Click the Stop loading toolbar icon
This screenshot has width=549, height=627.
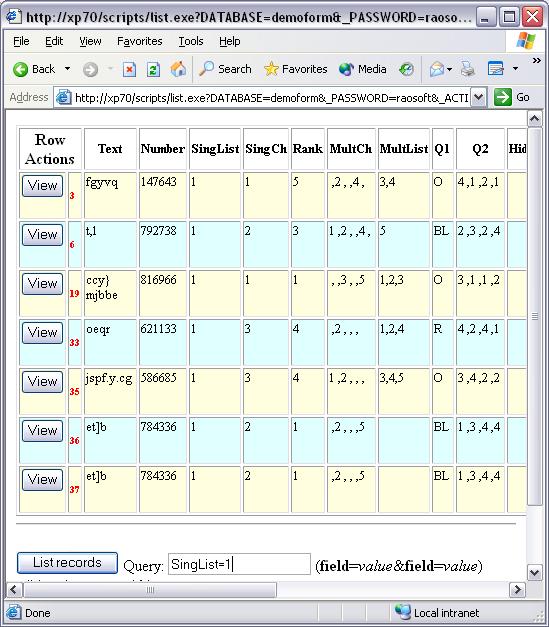coord(129,70)
